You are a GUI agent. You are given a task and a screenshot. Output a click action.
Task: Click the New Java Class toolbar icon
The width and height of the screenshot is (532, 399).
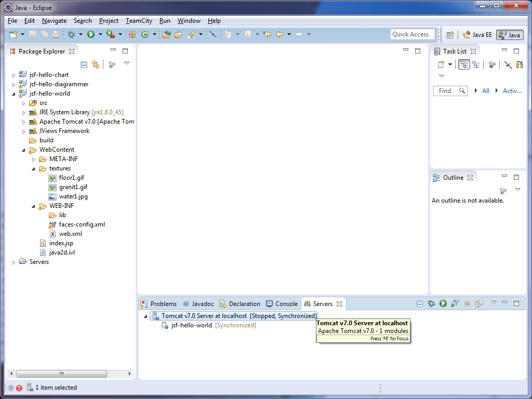coord(145,34)
